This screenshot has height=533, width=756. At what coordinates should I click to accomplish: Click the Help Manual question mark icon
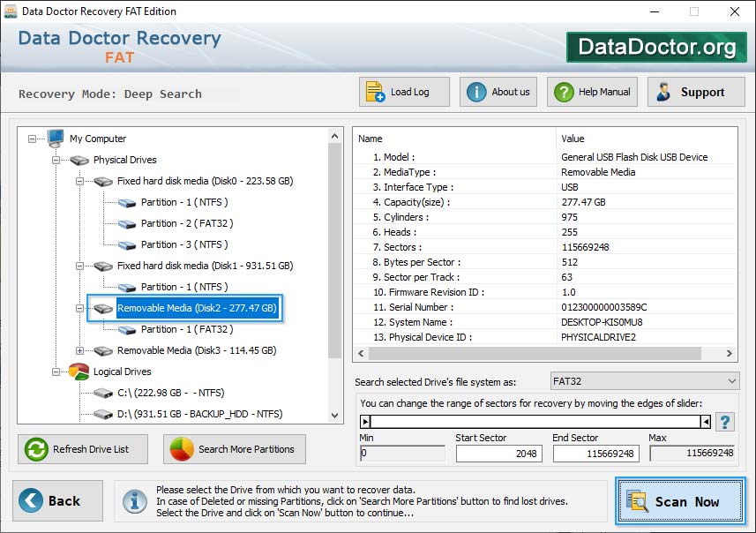click(564, 92)
